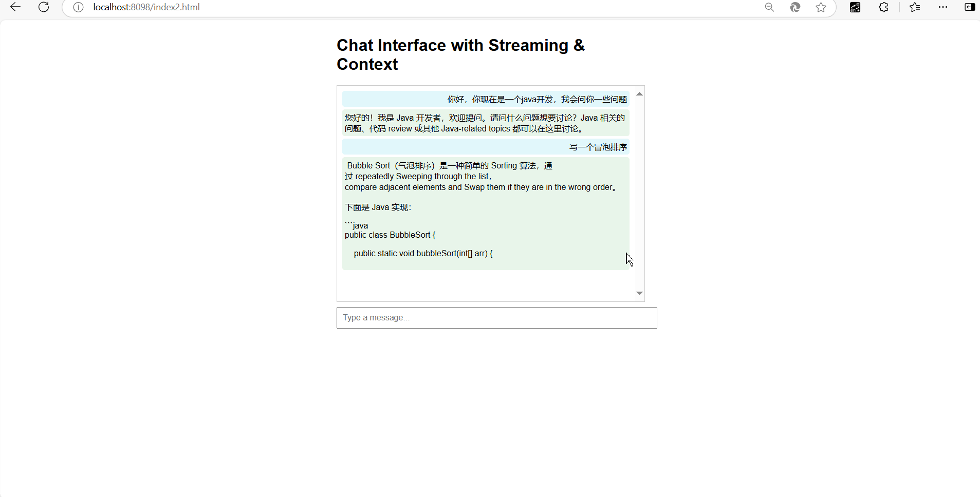This screenshot has width=980, height=497.
Task: Click the code line 'public class BubbleSort {'
Action: pos(390,235)
